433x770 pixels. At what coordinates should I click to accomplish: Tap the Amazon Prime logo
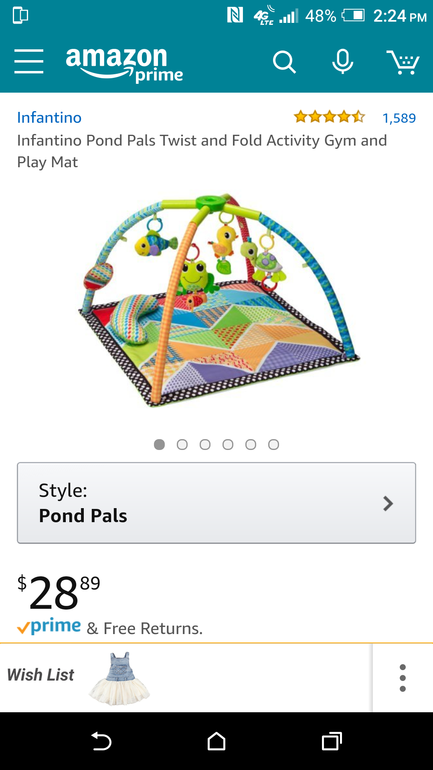[124, 64]
